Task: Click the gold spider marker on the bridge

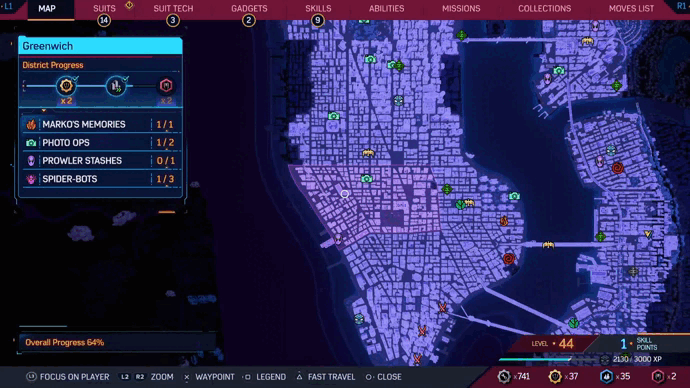Action: pos(548,245)
